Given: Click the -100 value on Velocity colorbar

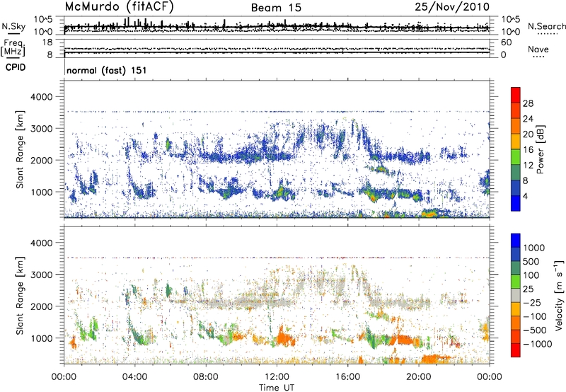Looking at the screenshot, I should pos(535,316).
